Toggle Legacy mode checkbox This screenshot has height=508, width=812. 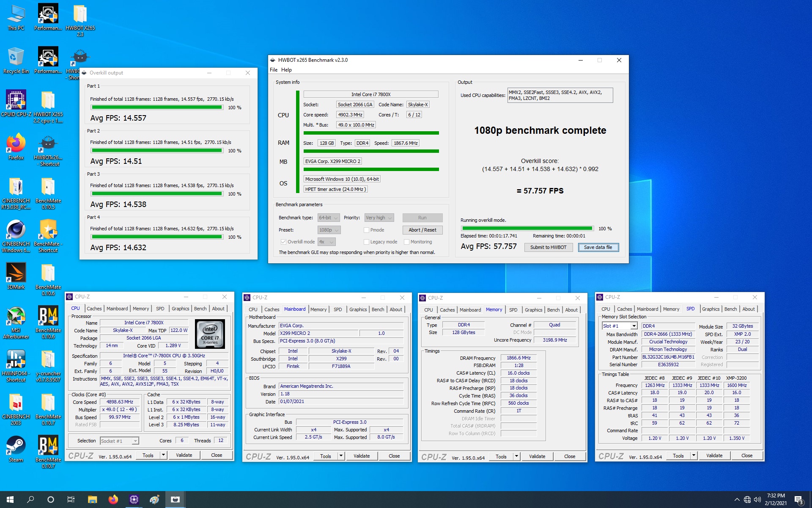click(x=366, y=242)
